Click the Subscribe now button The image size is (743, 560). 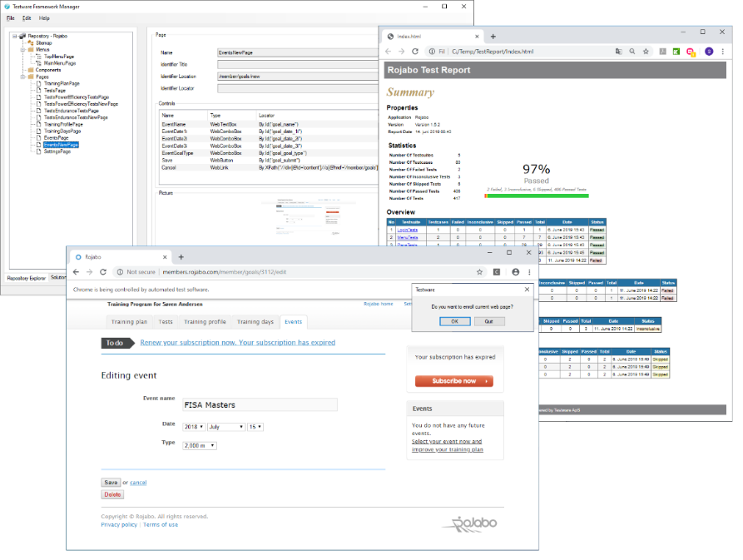tap(454, 381)
